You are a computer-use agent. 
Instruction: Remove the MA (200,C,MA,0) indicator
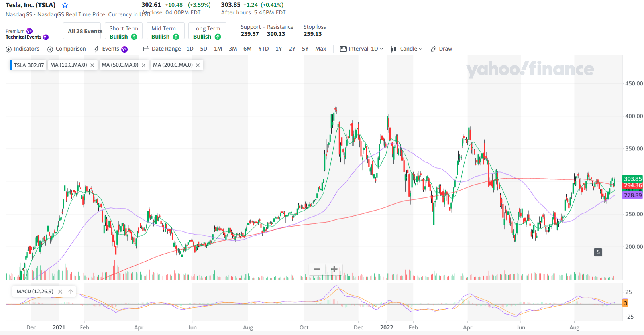click(x=198, y=65)
